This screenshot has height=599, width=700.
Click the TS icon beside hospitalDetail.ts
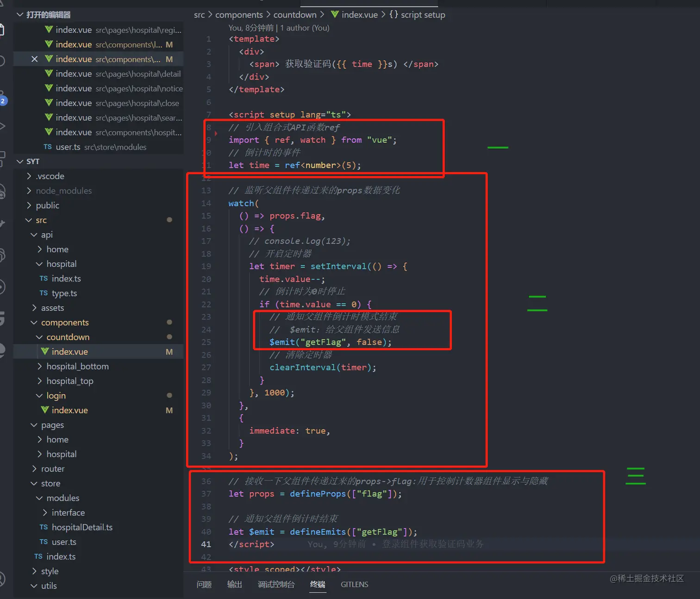[44, 527]
